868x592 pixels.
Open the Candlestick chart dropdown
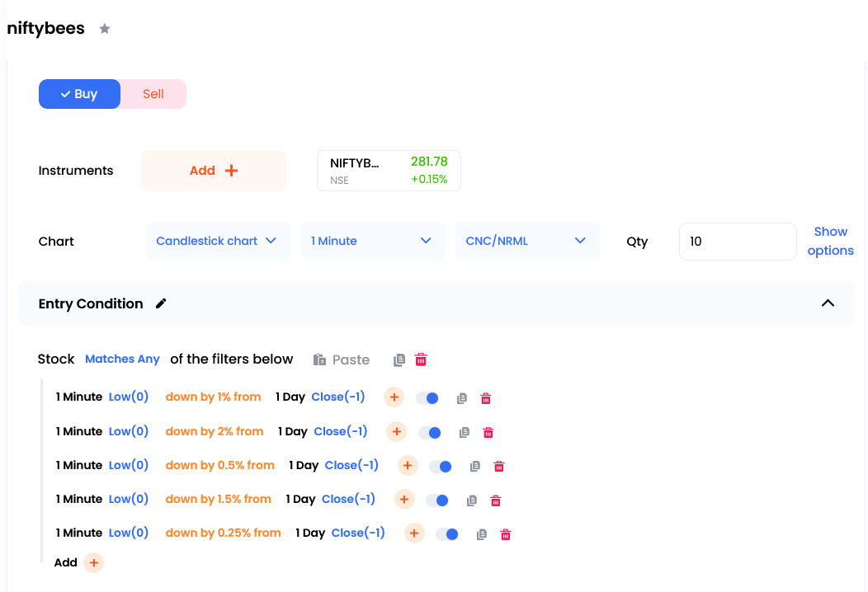[218, 241]
